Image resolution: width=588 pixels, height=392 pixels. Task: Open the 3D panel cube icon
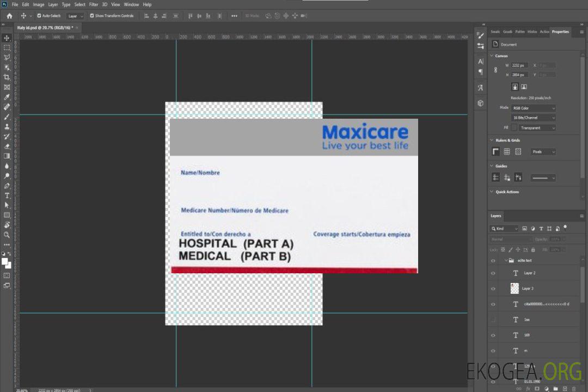point(480,102)
